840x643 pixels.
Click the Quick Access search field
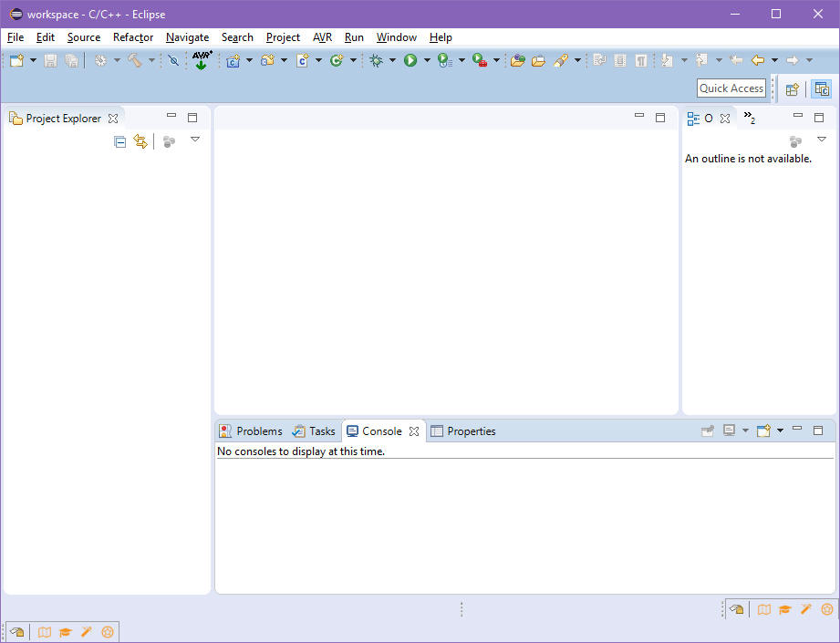tap(731, 88)
